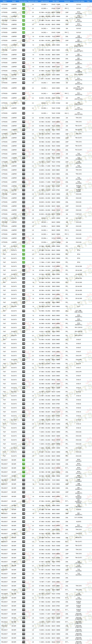Click the Opis column header
This screenshot has height=644, width=92.
(x=88, y=1)
